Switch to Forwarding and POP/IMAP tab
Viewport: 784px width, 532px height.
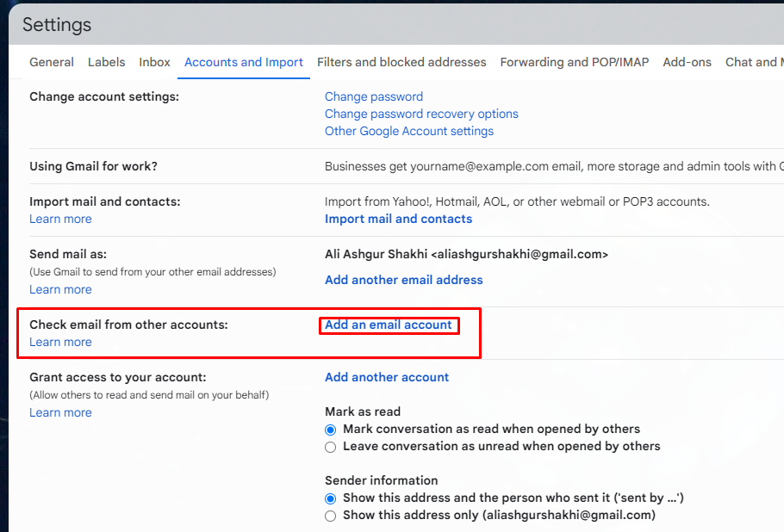(575, 62)
